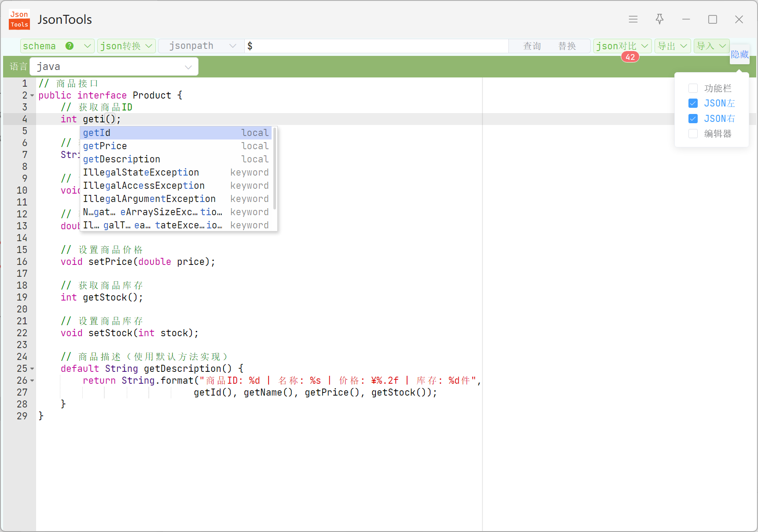Minimize the JsonTools window
Screen dimensions: 758x532
(x=686, y=19)
